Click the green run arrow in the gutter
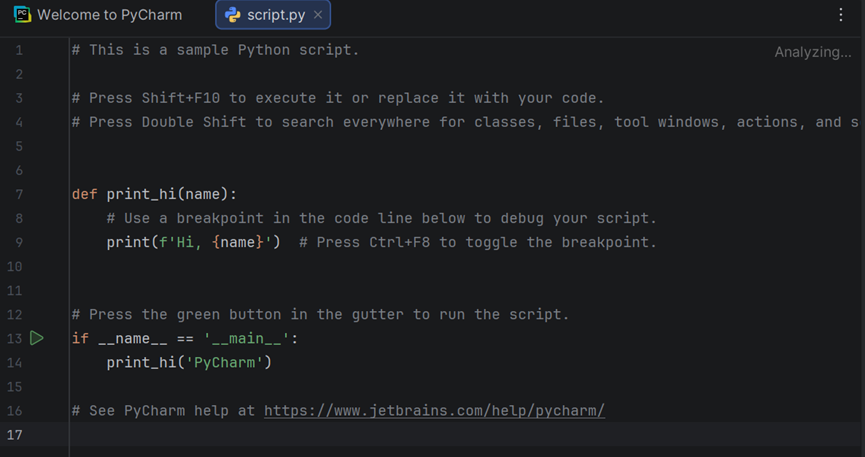This screenshot has width=865, height=457. (36, 338)
